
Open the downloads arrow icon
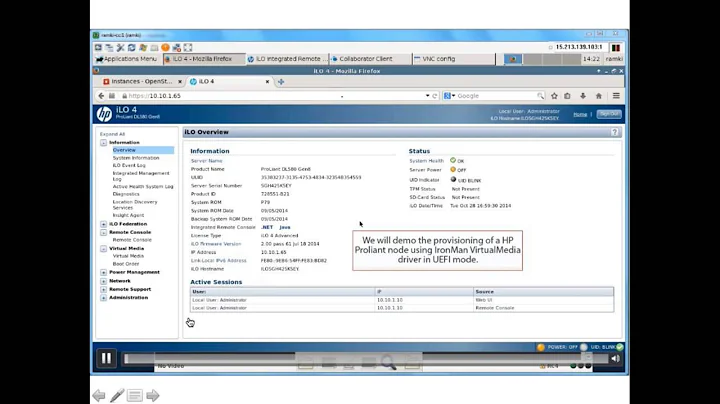tap(583, 95)
